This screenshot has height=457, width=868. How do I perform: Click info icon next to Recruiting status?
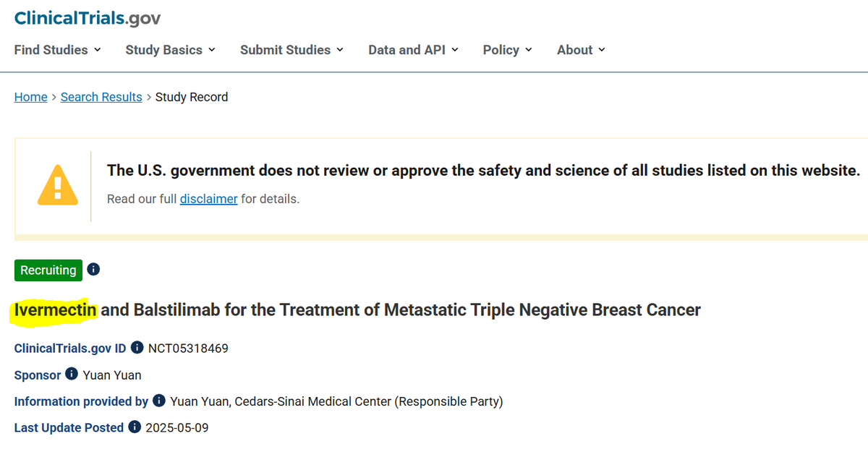point(93,270)
